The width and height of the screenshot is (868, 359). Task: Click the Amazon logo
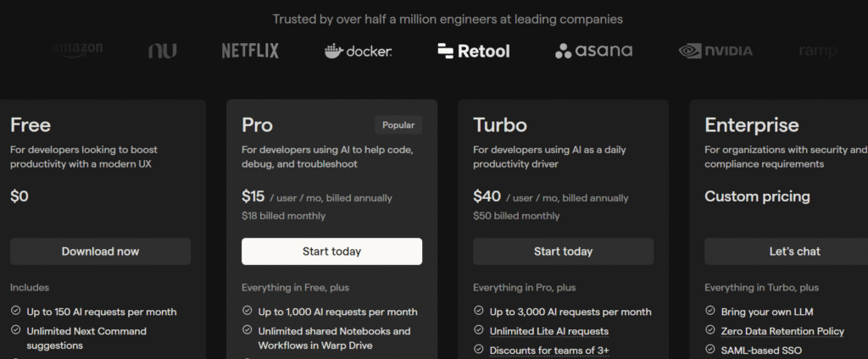pyautogui.click(x=77, y=50)
